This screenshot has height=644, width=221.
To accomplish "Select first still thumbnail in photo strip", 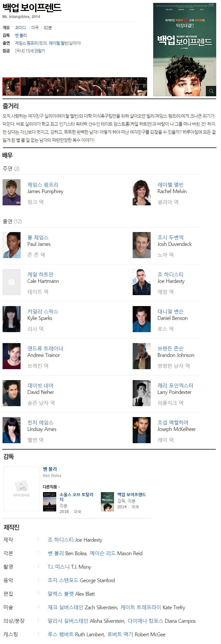I will [11, 87].
